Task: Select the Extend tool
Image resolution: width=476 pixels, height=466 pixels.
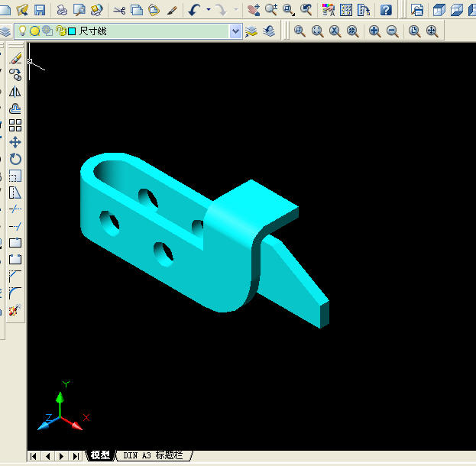Action: click(15, 226)
